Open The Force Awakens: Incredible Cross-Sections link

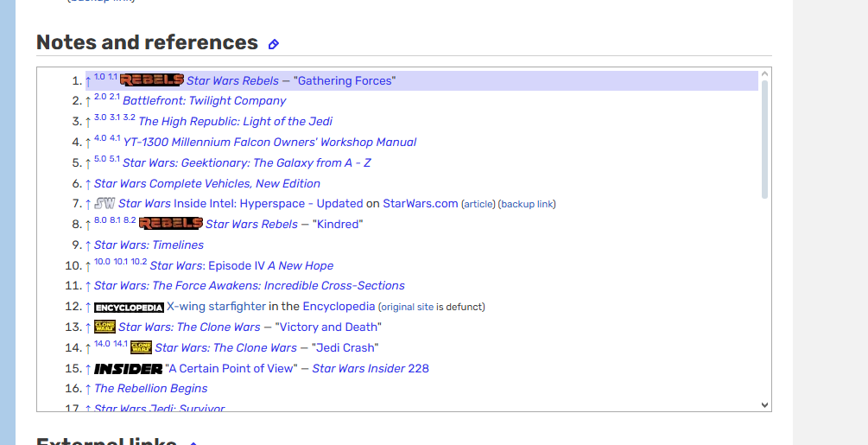pos(249,286)
